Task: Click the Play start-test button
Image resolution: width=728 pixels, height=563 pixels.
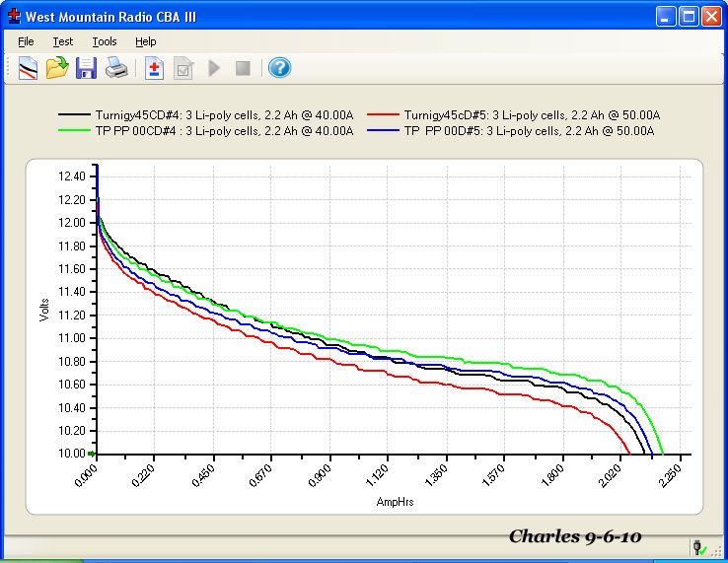Action: 214,68
